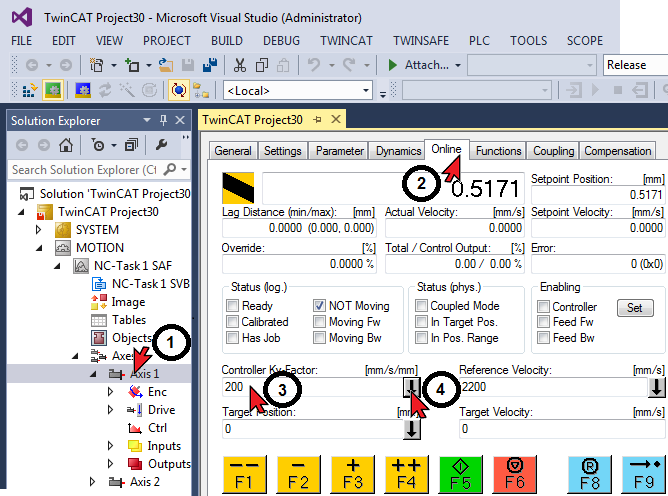The width and height of the screenshot is (668, 496).
Task: Open the TWINCAT menu
Action: click(x=346, y=40)
